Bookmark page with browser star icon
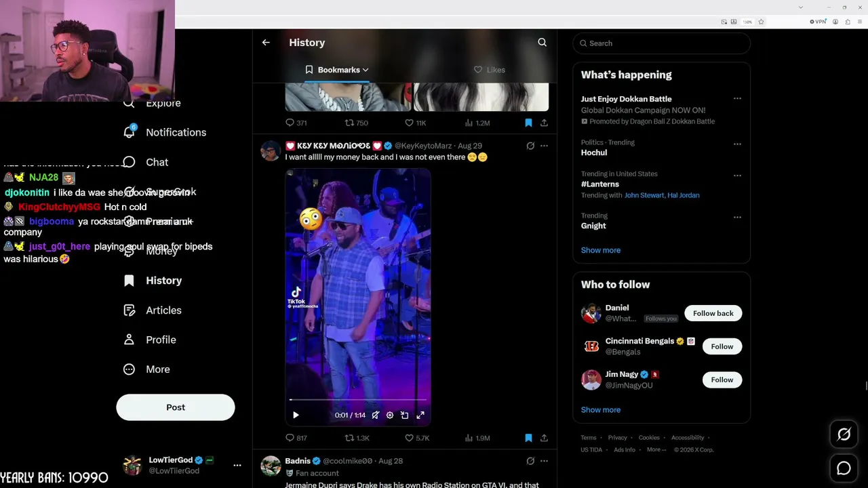 (761, 22)
